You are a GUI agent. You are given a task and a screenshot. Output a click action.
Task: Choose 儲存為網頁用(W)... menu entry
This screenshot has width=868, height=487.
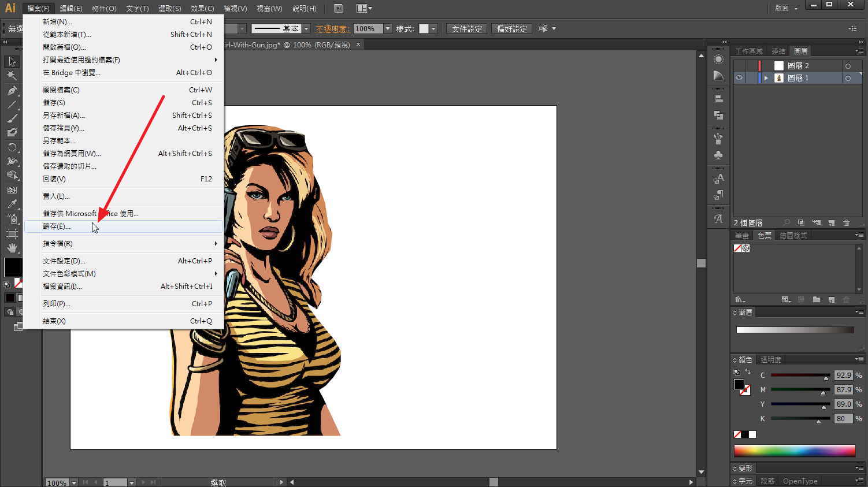[123, 154]
